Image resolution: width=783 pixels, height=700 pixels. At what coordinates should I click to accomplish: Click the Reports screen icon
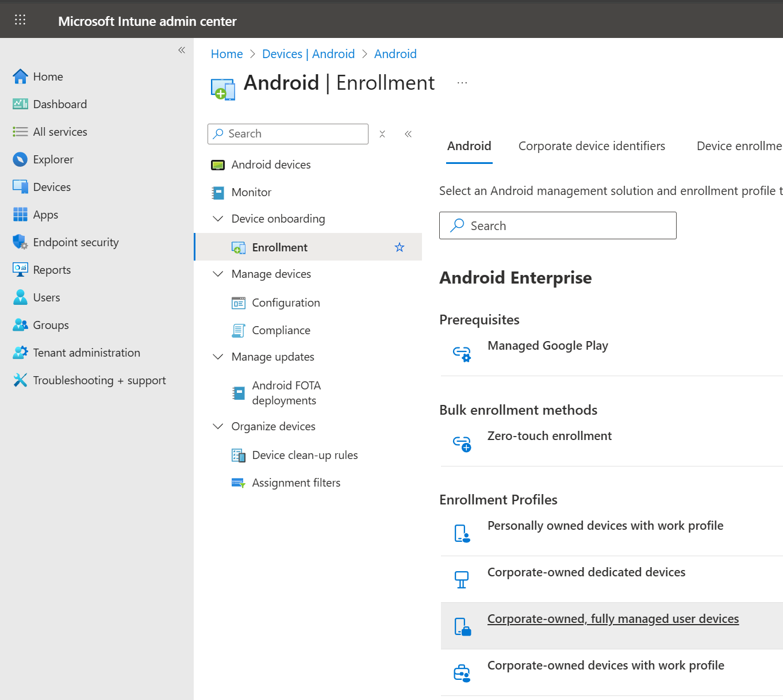20,270
